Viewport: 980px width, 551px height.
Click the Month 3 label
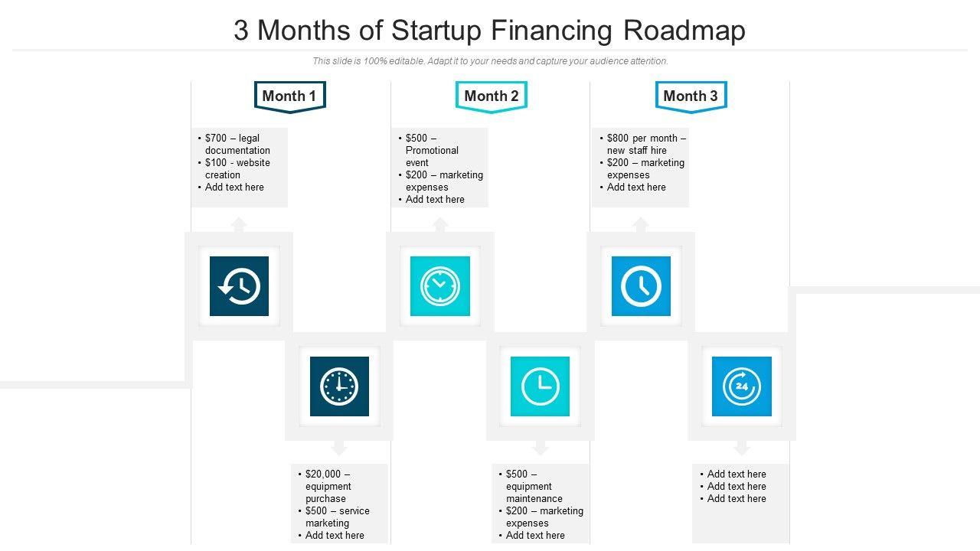(691, 96)
